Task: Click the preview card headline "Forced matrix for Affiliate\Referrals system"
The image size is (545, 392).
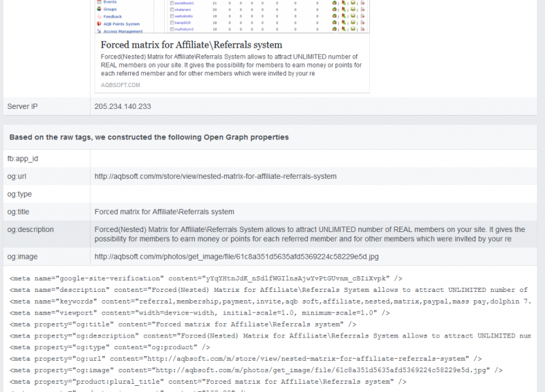Action: pos(191,45)
